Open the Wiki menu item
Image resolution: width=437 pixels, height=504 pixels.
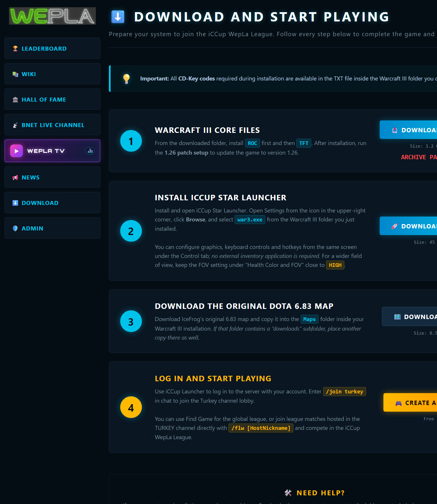tap(52, 74)
